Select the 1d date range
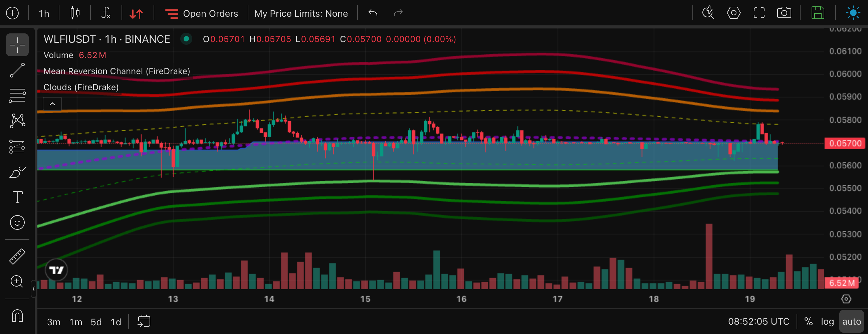The image size is (868, 334). click(x=116, y=322)
